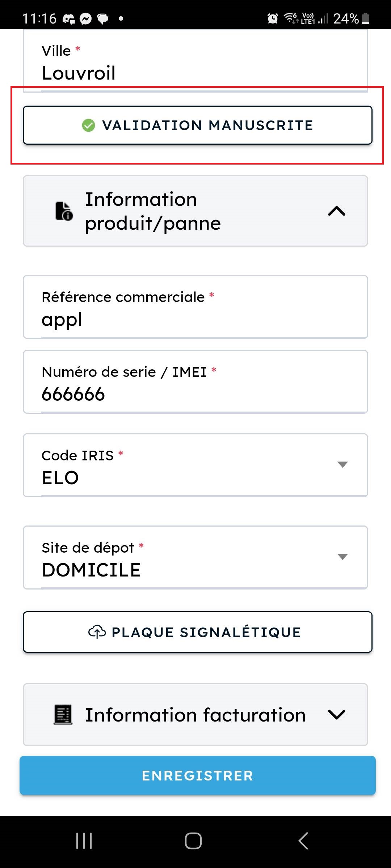Tap the battery indicator in status bar
This screenshot has height=868, width=391.
click(x=366, y=18)
